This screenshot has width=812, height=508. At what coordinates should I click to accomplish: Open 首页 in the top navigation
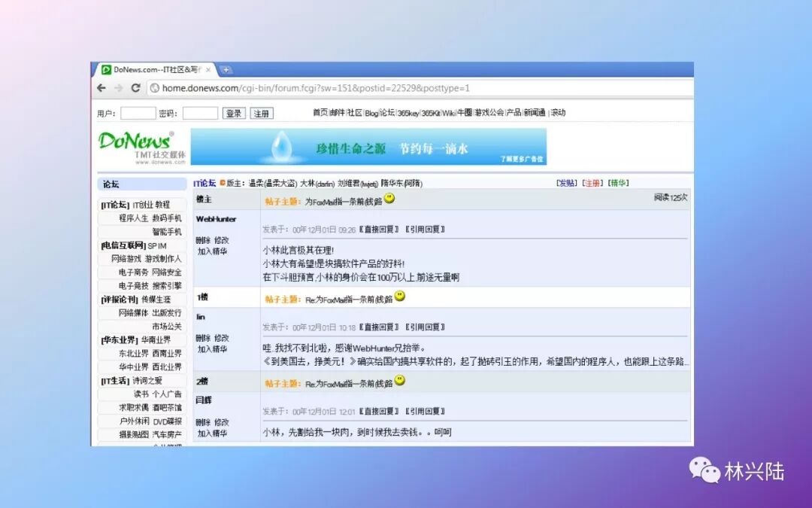(320, 112)
